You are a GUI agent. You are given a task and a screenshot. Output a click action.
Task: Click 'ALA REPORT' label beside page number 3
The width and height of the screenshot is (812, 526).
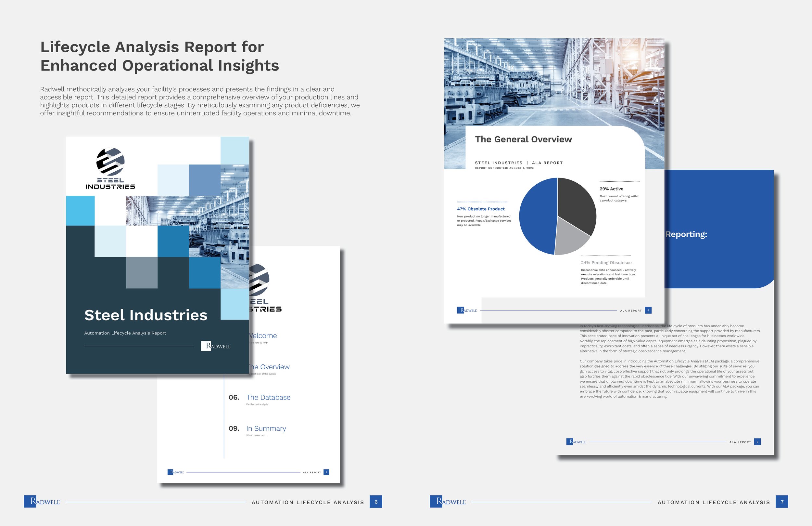coord(740,442)
